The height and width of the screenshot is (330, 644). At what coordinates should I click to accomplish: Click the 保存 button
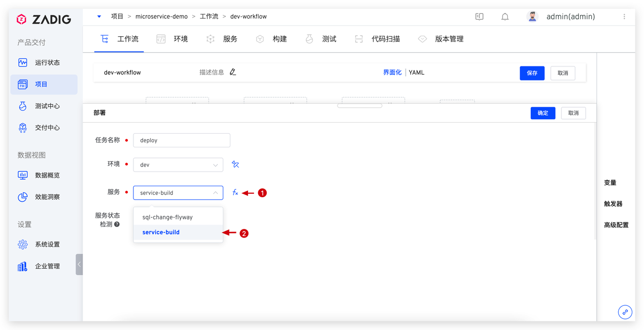(532, 73)
